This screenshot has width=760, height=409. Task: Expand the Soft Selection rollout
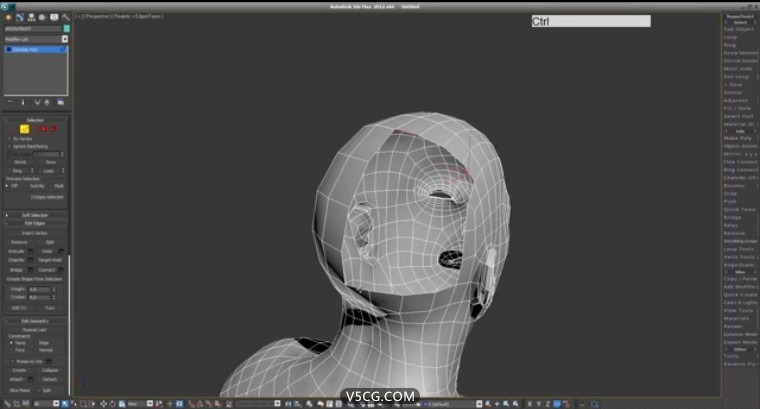[35, 215]
